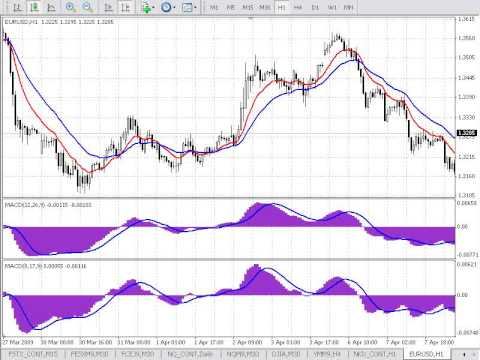Image resolution: width=480 pixels, height=360 pixels.
Task: Toggle chart auto scroll
Action: [x=108, y=7]
